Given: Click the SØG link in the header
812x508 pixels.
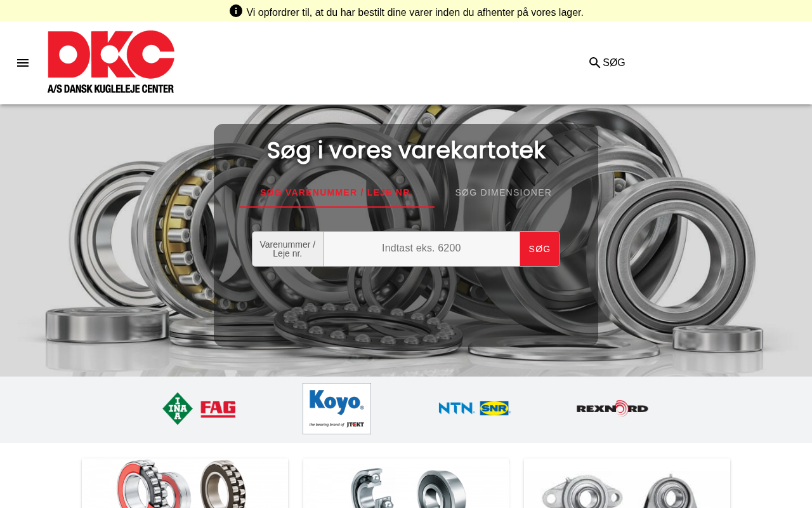Looking at the screenshot, I should [614, 62].
